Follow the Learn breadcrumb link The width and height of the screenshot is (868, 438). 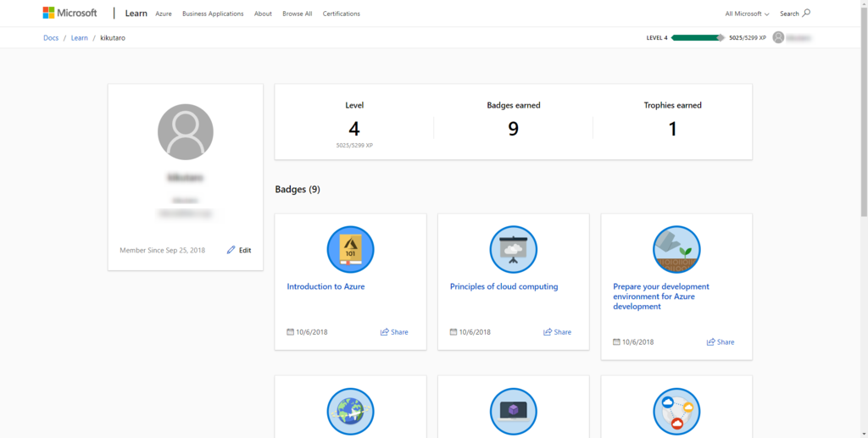pyautogui.click(x=79, y=37)
